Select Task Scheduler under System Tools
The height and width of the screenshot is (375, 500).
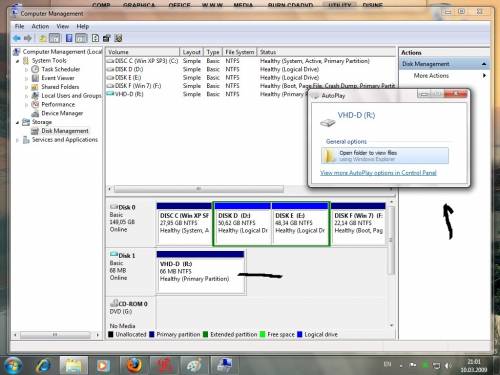61,69
